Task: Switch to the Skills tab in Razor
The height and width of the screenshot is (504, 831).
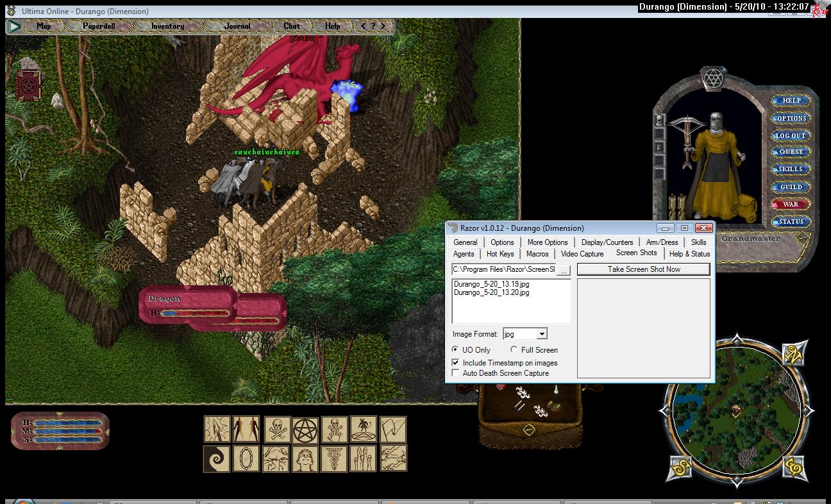Action: pyautogui.click(x=698, y=242)
